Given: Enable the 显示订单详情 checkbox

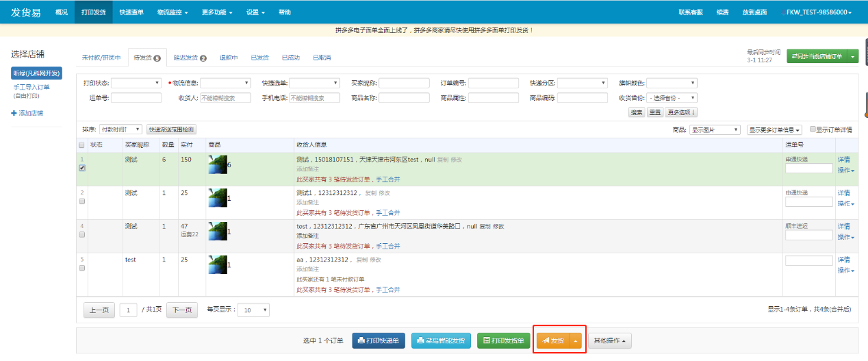Looking at the screenshot, I should point(813,129).
